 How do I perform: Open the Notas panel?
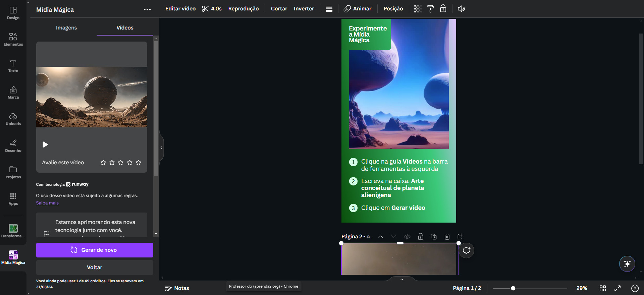tap(177, 288)
